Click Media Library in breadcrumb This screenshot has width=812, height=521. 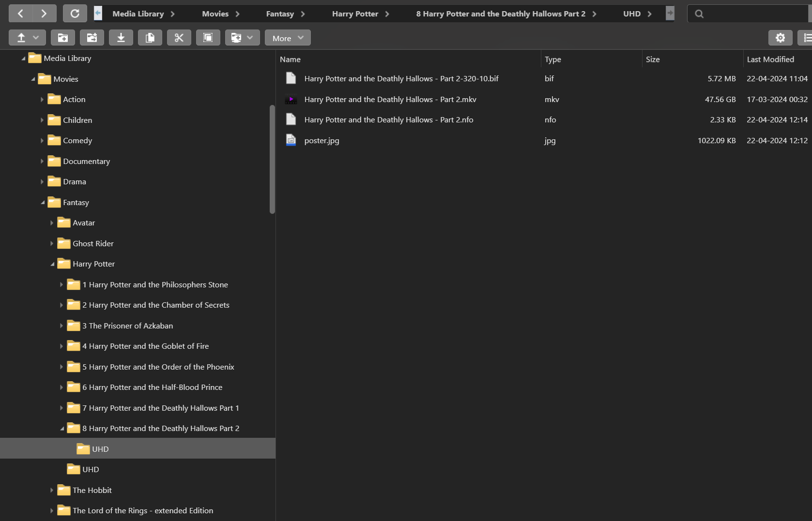point(138,14)
